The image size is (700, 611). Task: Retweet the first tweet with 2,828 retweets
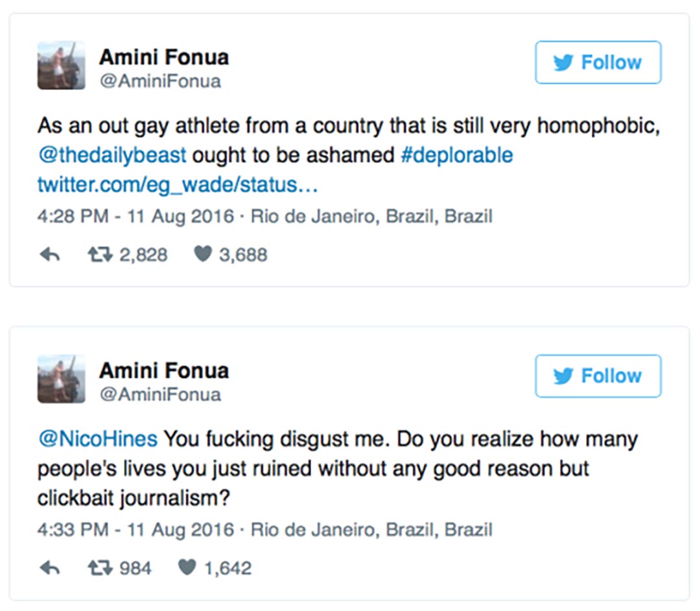100,255
